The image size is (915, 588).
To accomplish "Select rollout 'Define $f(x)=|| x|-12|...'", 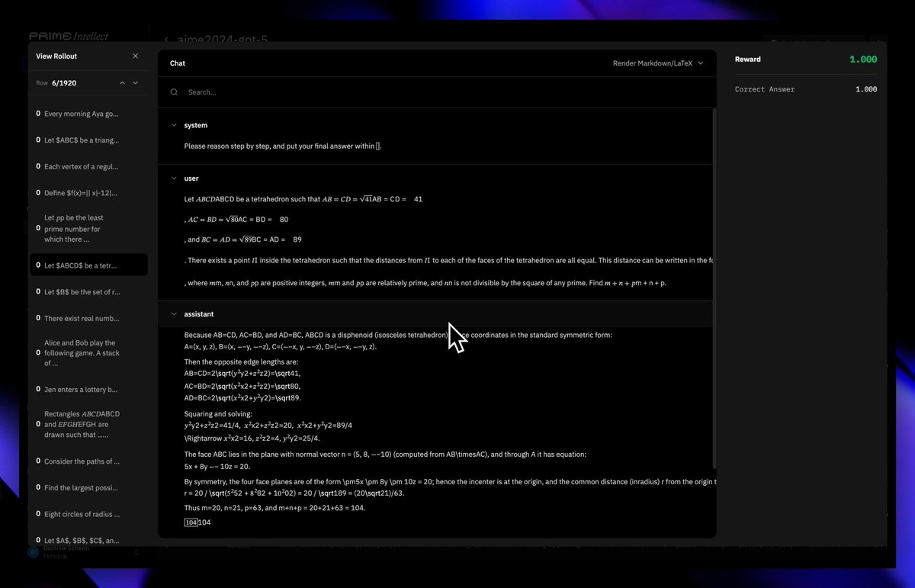I will coord(88,193).
